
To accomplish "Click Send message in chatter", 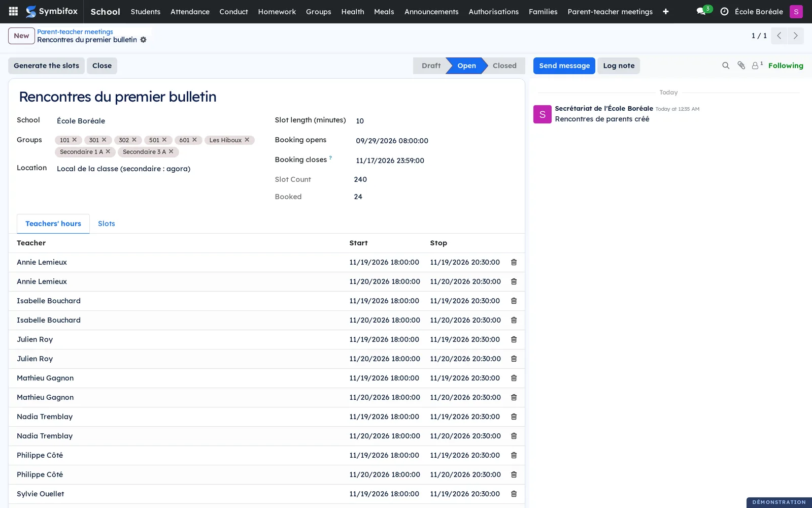I will point(564,66).
